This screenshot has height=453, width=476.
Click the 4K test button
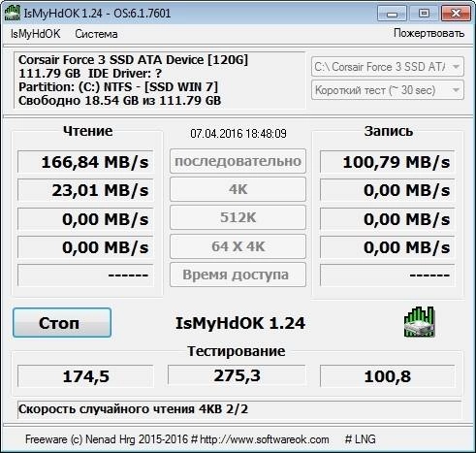[238, 189]
